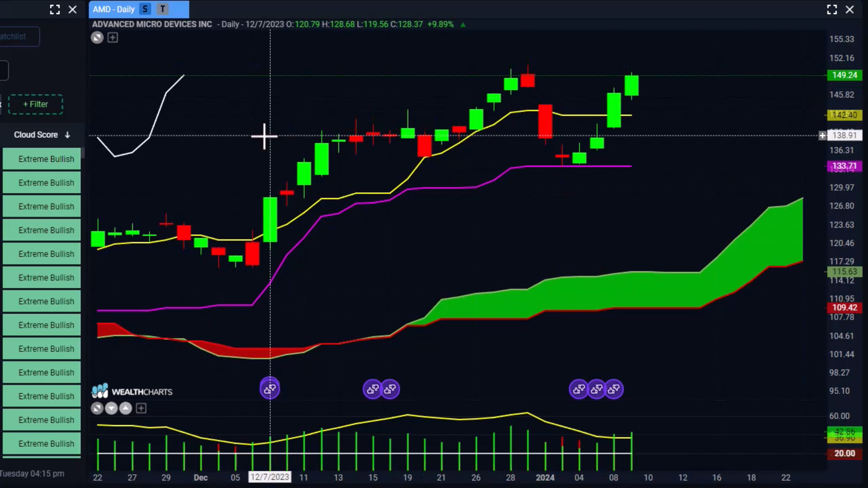Open last cloud signal marker near Jan 08
Image resolution: width=868 pixels, height=488 pixels.
pyautogui.click(x=614, y=389)
